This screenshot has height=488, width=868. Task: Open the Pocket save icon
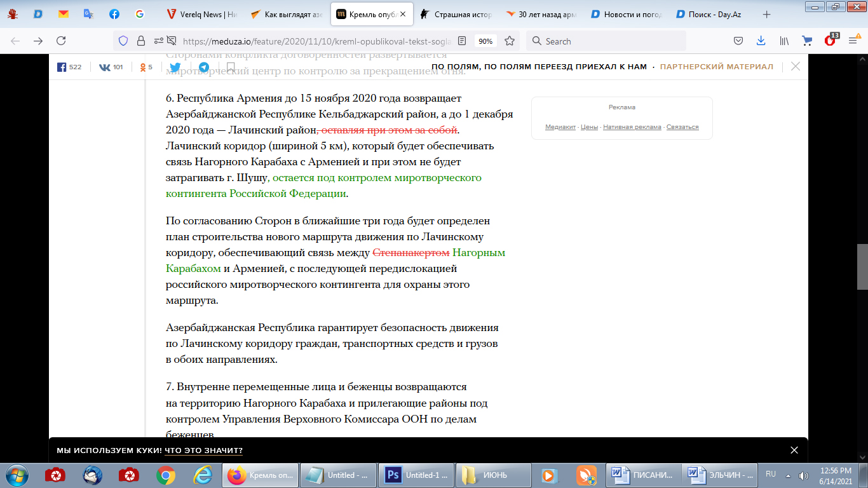(x=738, y=41)
